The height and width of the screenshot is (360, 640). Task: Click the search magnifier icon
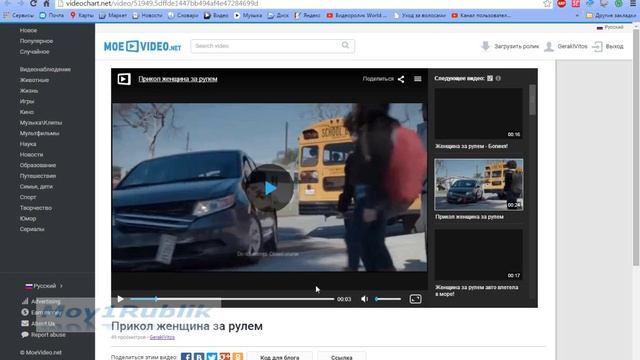[x=345, y=45]
